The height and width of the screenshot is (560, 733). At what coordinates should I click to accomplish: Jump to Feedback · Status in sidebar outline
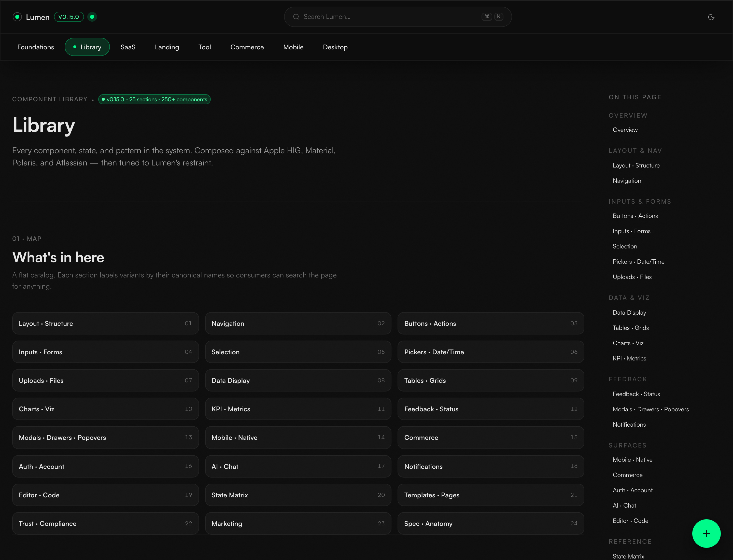coord(636,394)
